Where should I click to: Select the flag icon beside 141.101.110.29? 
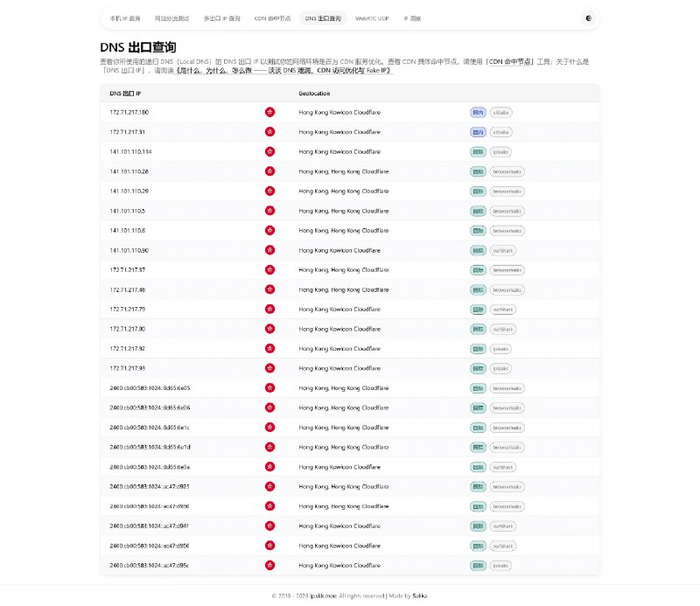(x=269, y=191)
